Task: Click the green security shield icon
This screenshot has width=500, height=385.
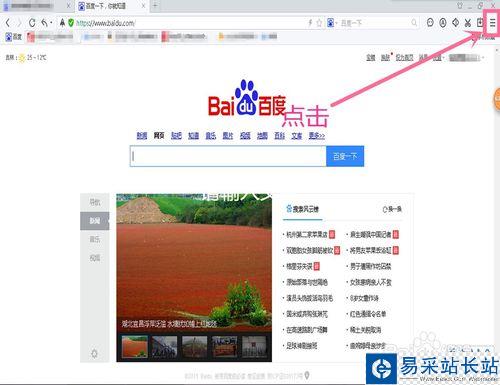Action: click(71, 23)
